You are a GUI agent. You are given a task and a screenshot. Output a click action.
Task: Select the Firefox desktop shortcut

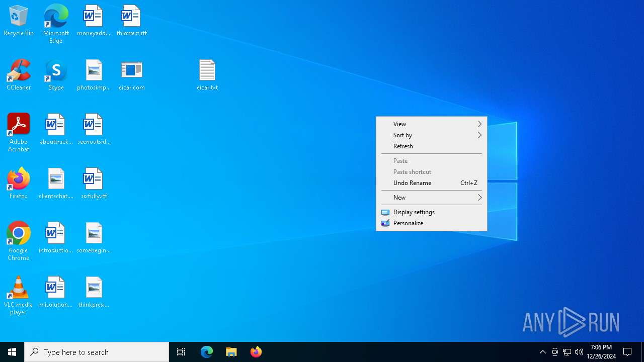[19, 184]
